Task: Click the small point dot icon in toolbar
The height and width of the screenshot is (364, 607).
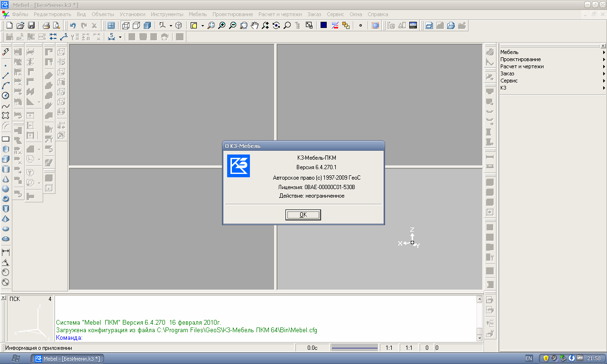Action: coord(360,26)
